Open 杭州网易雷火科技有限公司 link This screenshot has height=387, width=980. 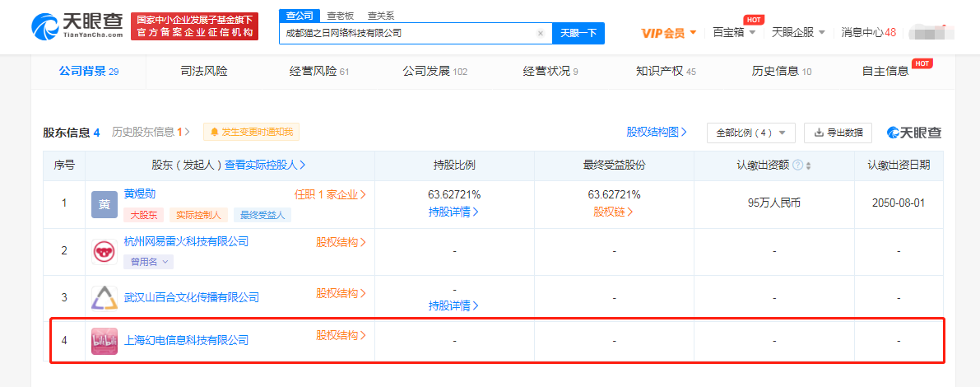[x=186, y=241]
